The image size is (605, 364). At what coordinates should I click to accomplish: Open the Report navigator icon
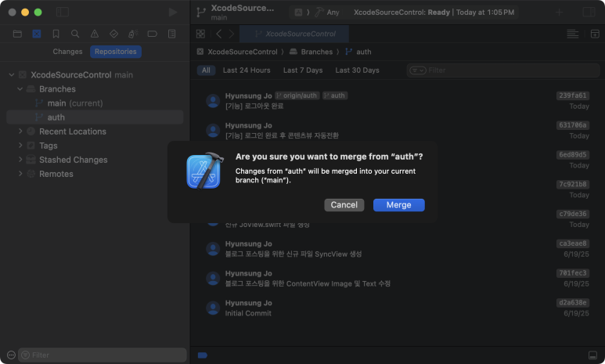(x=171, y=34)
